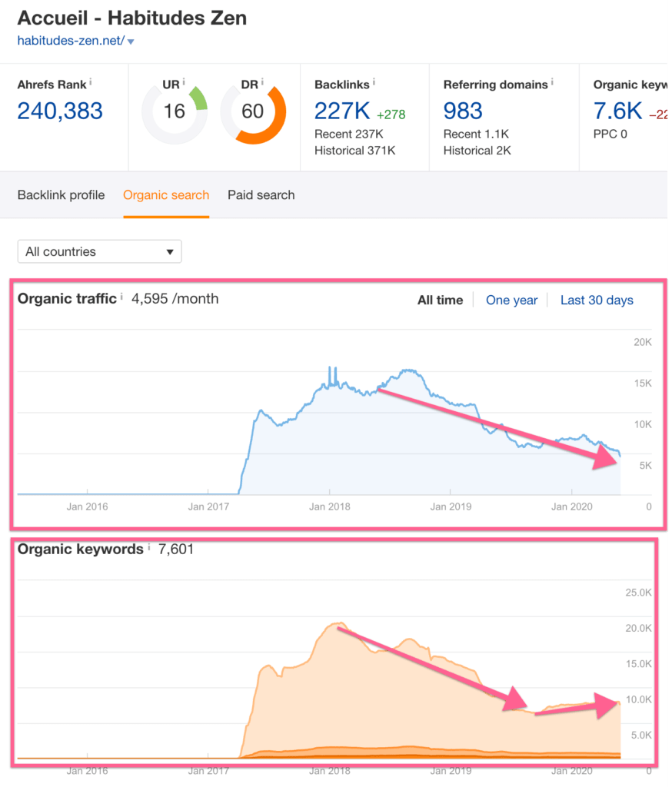Click the UR info icon
The width and height of the screenshot is (672, 787).
click(x=183, y=81)
